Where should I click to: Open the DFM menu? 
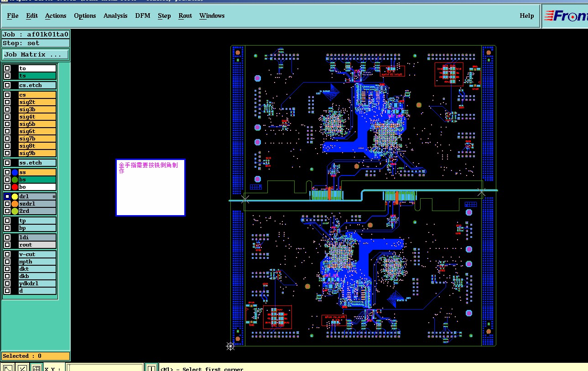(143, 15)
